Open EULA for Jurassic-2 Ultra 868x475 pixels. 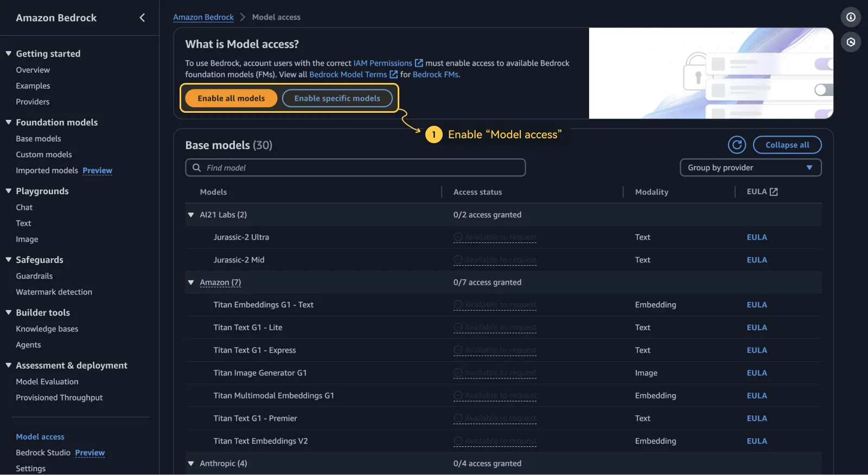(757, 237)
